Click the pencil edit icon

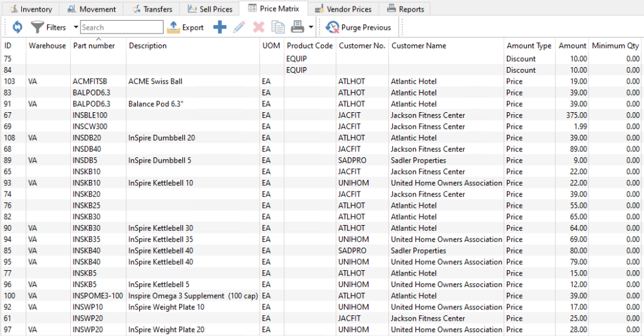pos(239,28)
